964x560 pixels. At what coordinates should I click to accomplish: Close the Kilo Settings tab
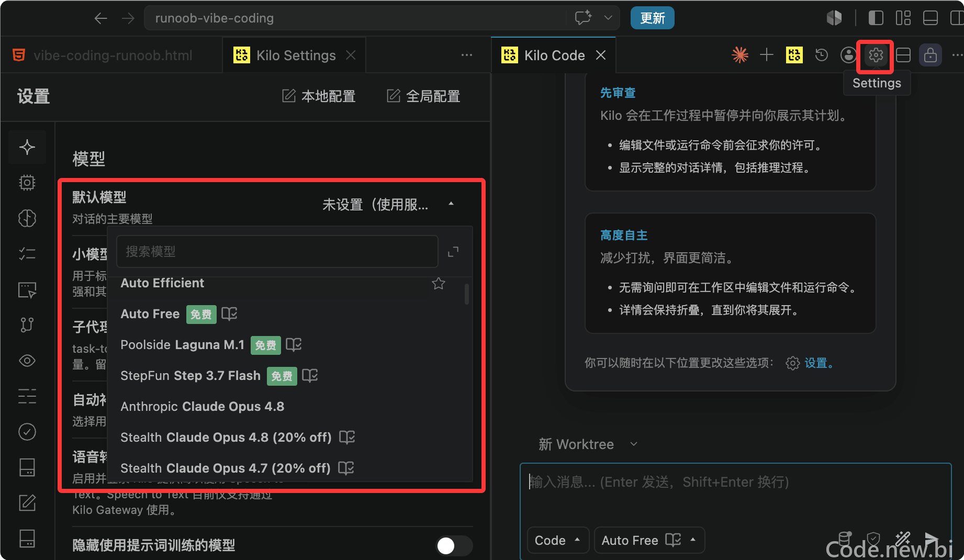click(x=351, y=55)
